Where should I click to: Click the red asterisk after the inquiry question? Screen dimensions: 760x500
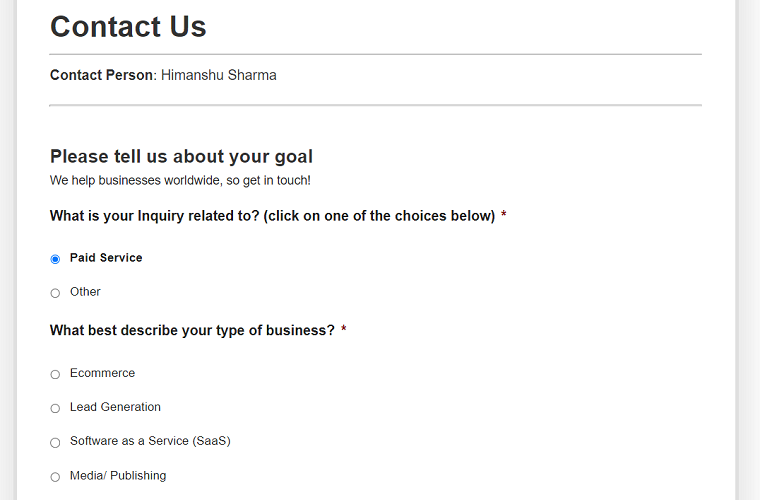tap(504, 216)
